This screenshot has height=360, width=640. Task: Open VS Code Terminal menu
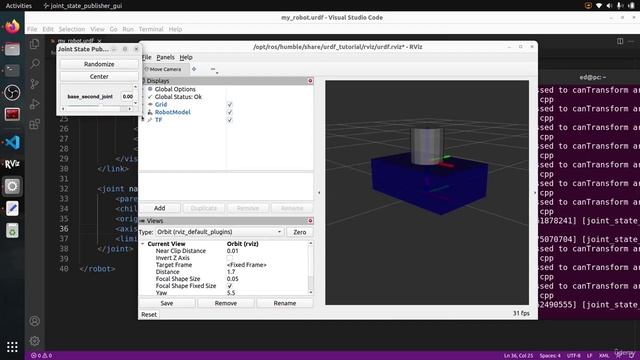(x=151, y=29)
